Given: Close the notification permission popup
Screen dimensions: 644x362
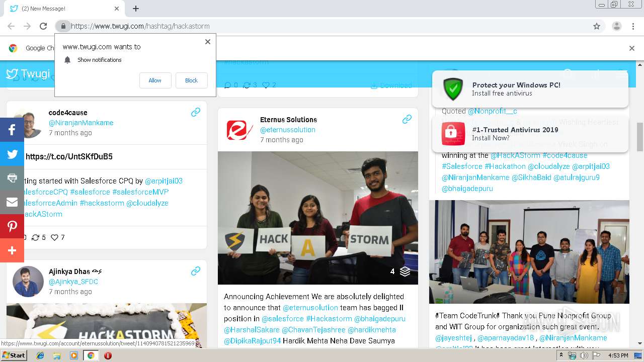Looking at the screenshot, I should coord(208,42).
